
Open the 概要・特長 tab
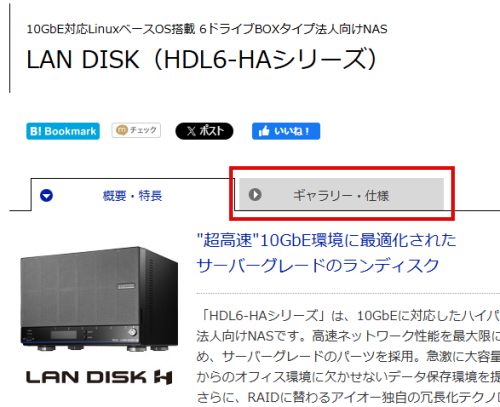(x=133, y=195)
